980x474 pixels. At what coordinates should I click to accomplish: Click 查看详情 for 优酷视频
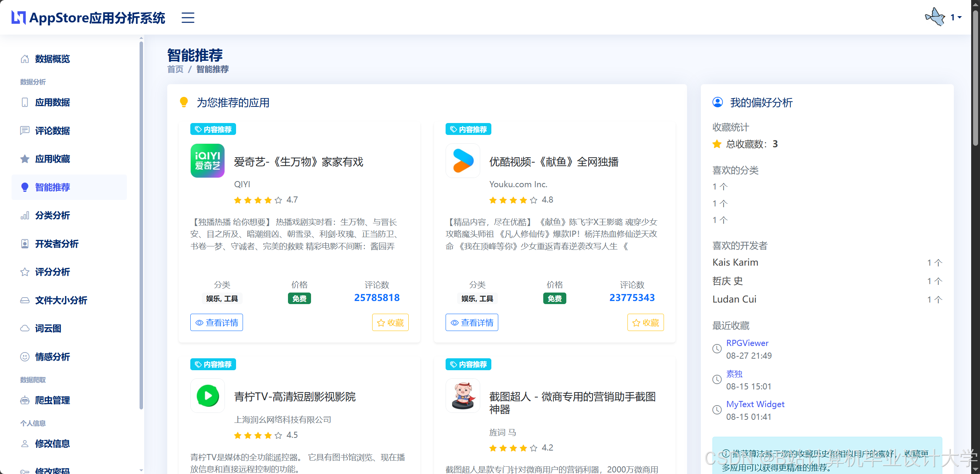(x=472, y=323)
